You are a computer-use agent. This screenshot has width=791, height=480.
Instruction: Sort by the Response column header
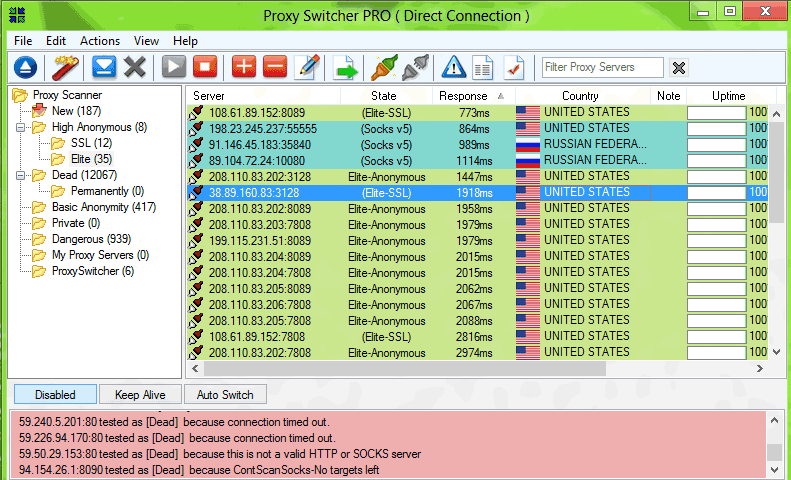click(x=474, y=96)
